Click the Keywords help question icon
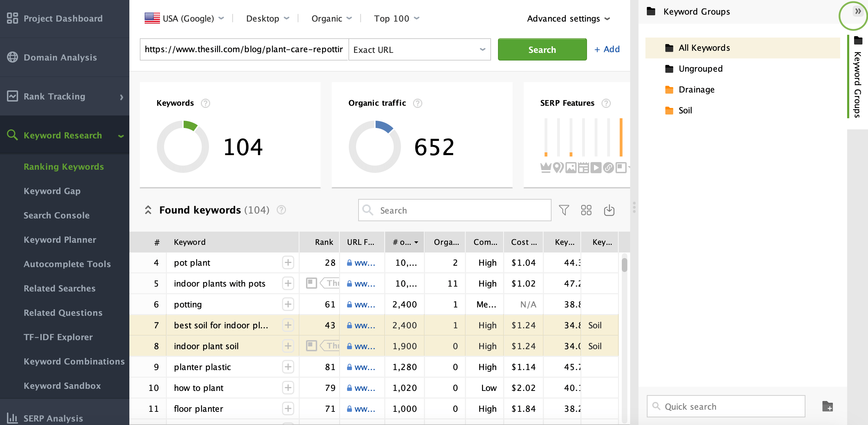This screenshot has width=868, height=425. pos(206,103)
